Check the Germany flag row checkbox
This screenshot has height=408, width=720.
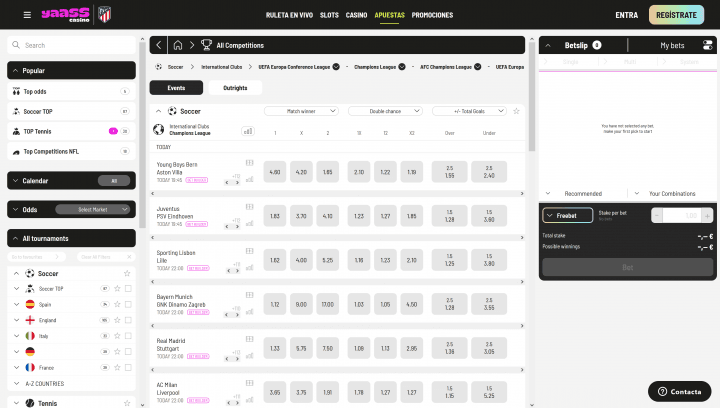(128, 352)
